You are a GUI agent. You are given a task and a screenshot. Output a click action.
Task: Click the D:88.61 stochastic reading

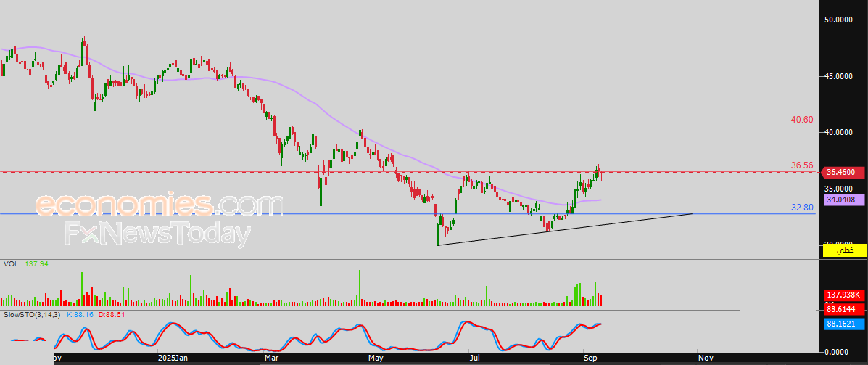113,315
